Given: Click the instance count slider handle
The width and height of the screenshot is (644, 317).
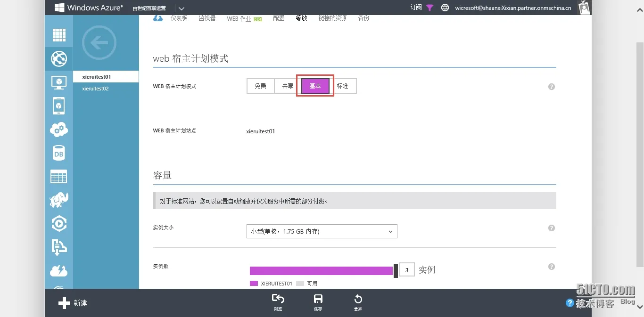Looking at the screenshot, I should coord(396,270).
